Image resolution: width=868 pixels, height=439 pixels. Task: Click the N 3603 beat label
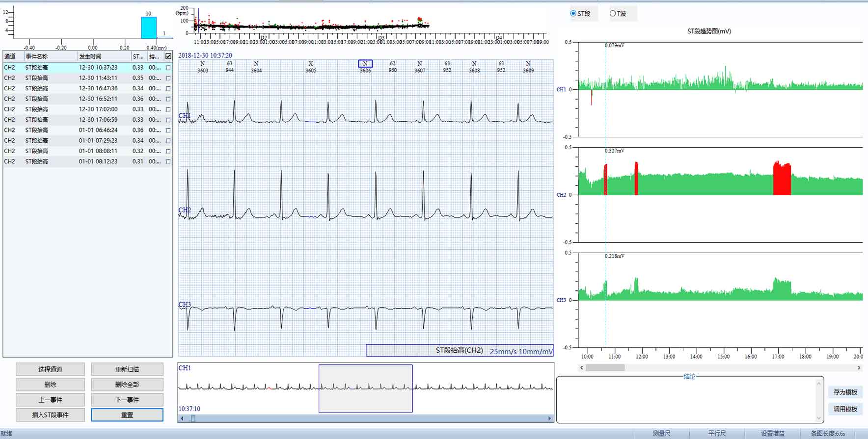pos(203,67)
